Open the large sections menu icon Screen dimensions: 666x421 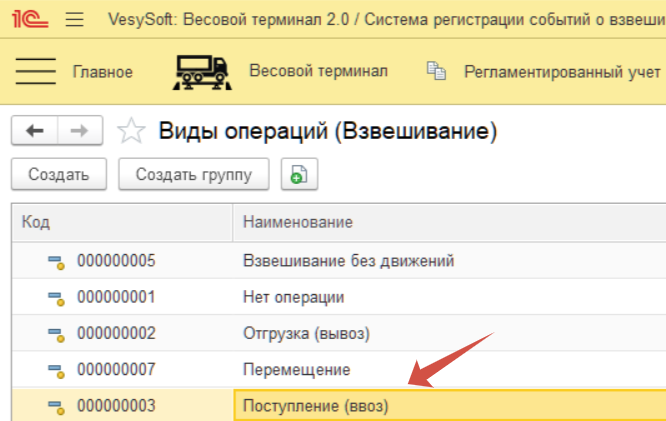36,71
